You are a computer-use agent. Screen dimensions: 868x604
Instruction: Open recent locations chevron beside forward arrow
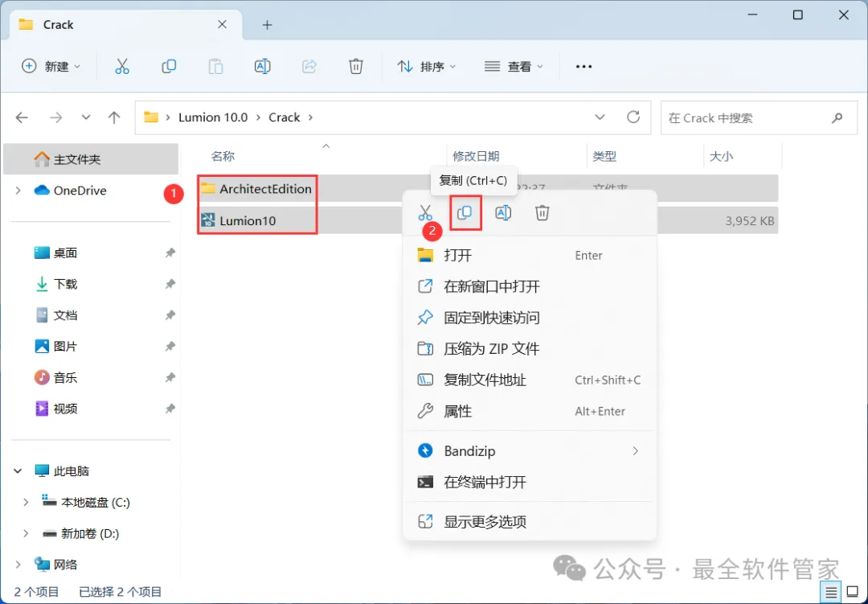pos(86,117)
